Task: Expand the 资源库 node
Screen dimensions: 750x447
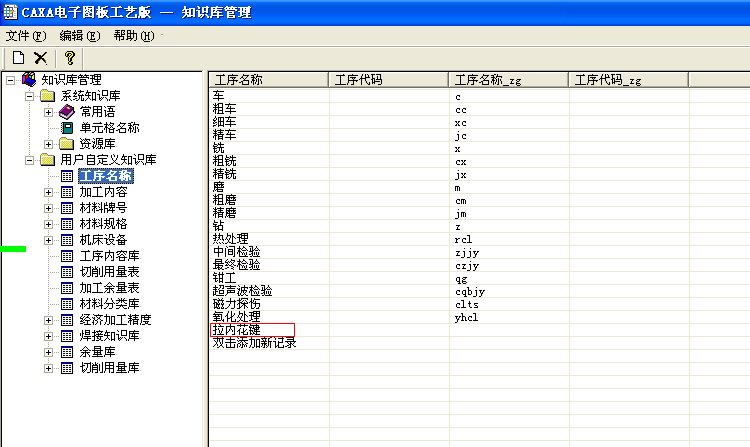Action: tap(48, 144)
